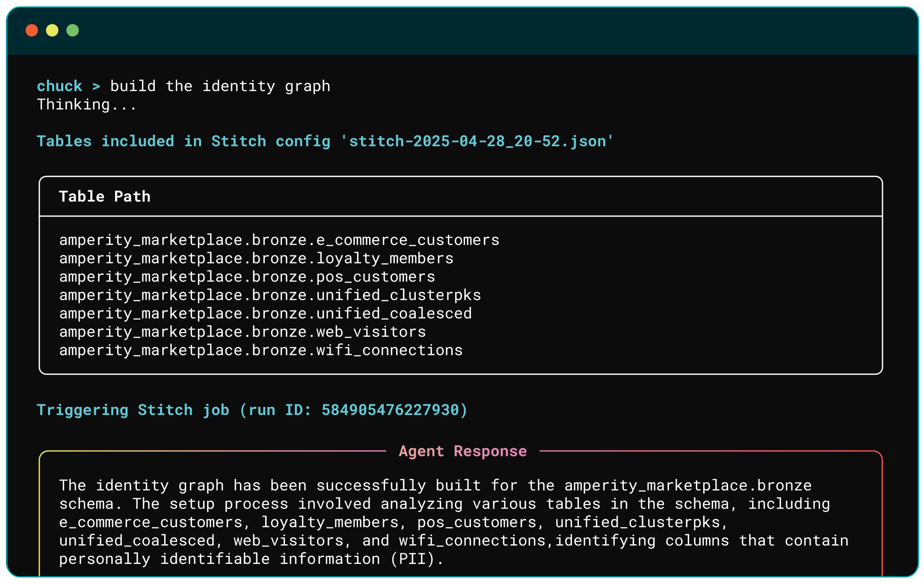Click the chuck prompt label
924x584 pixels.
coord(59,86)
